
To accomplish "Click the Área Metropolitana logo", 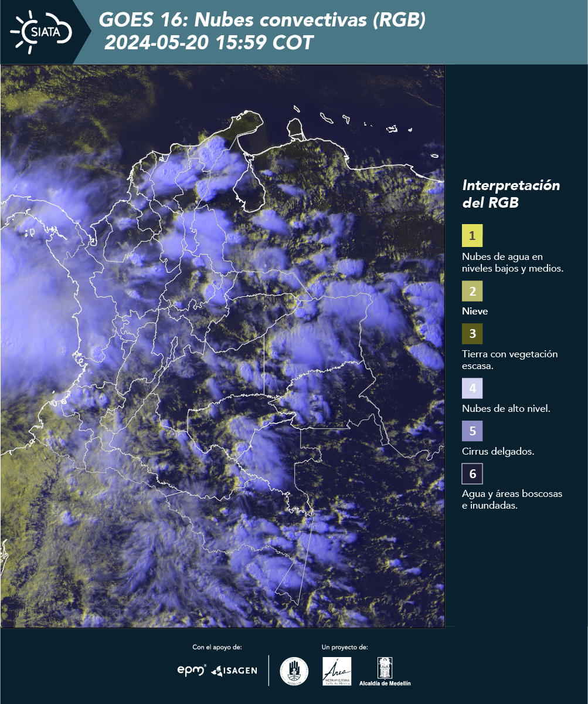I will [337, 671].
